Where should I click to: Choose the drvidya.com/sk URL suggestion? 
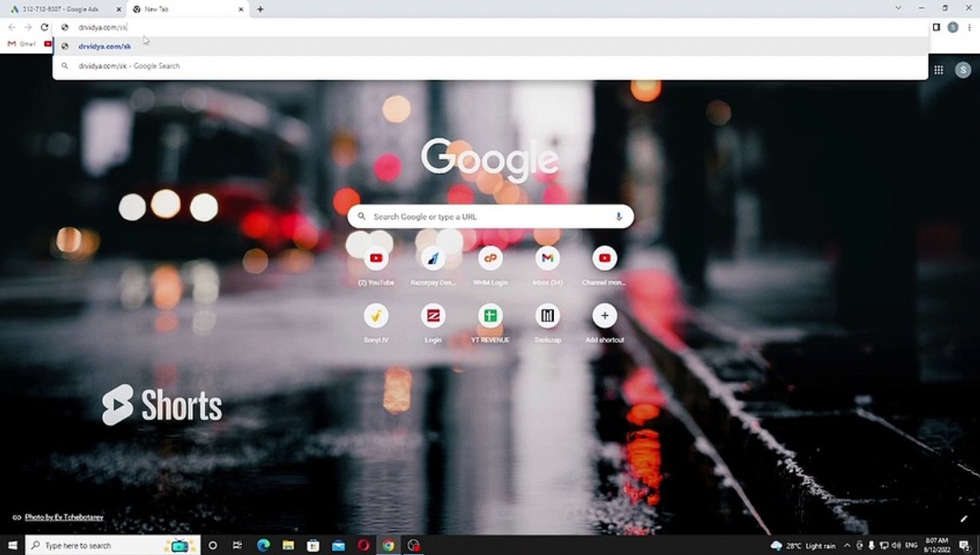pyautogui.click(x=490, y=46)
